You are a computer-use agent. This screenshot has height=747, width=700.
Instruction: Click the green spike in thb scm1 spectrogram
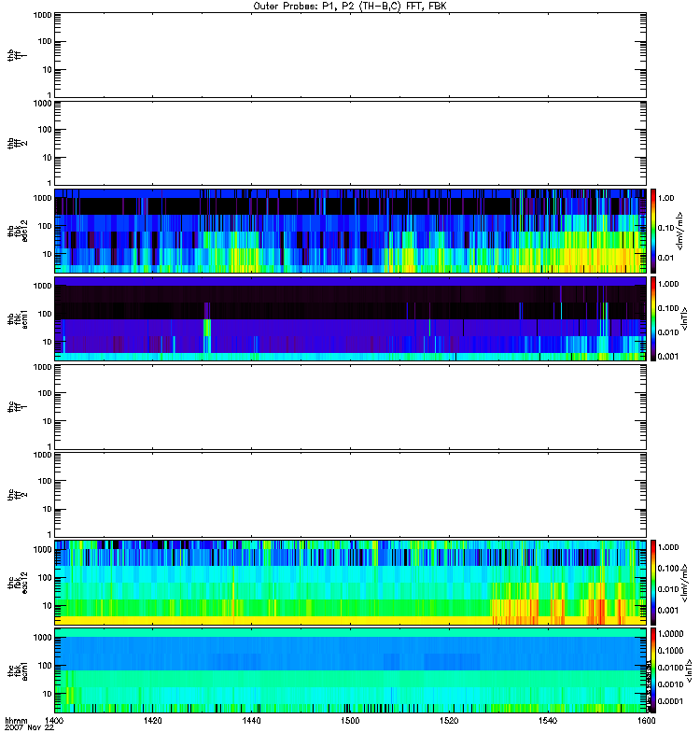(x=207, y=329)
